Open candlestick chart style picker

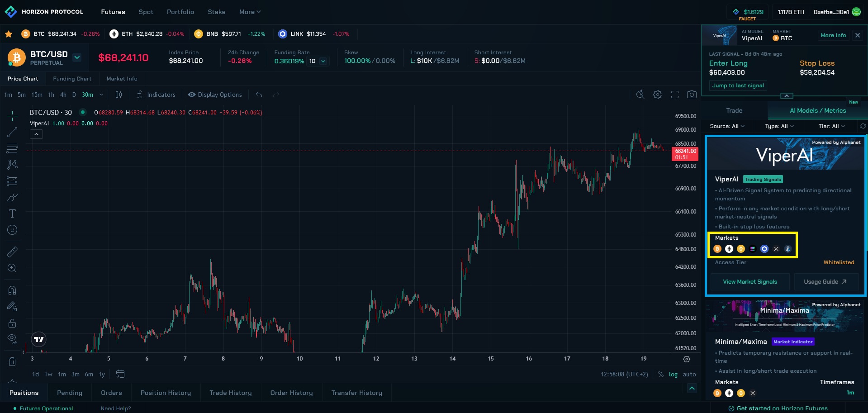(x=119, y=95)
